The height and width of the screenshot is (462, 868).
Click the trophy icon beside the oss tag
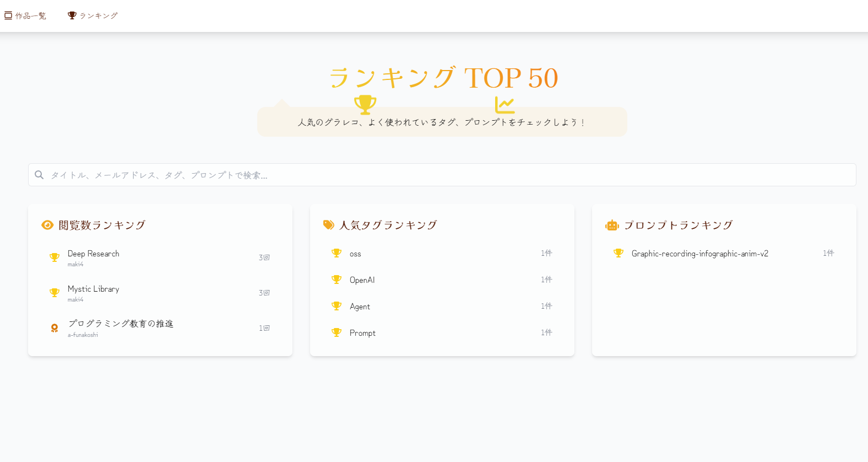(x=337, y=253)
